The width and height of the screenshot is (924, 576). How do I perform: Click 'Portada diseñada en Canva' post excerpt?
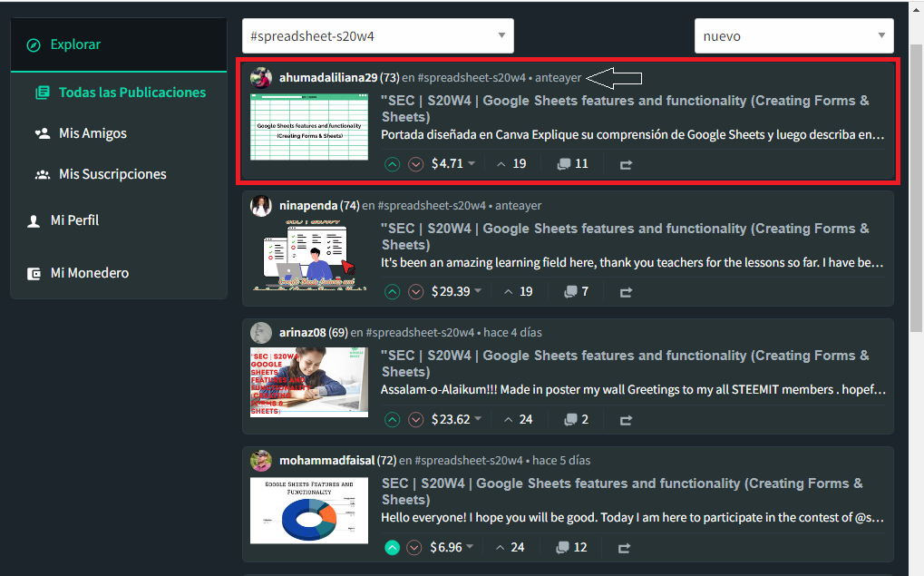click(632, 135)
